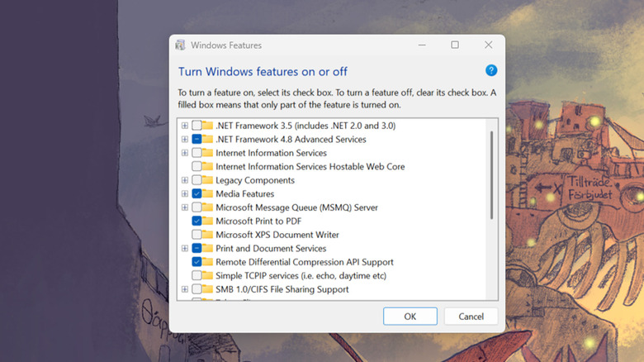Click folder icon beside Internet Information Services

207,153
